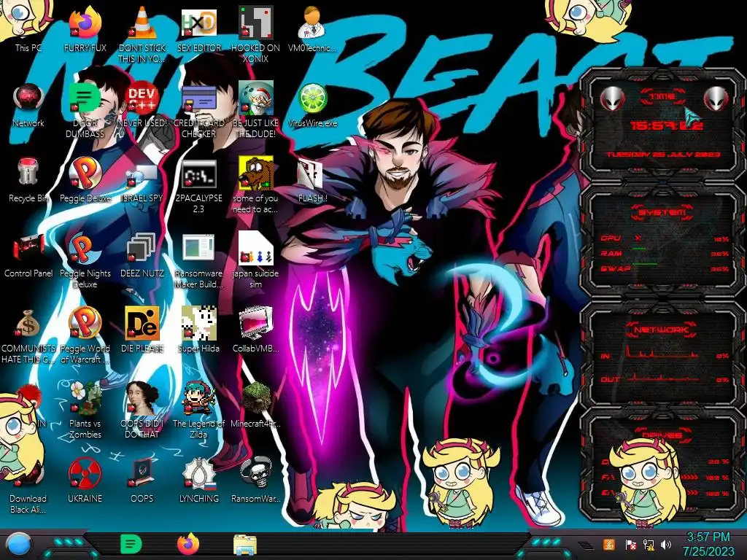Click the flag tray icon with red X
This screenshot has height=560, width=747.
pos(631,545)
